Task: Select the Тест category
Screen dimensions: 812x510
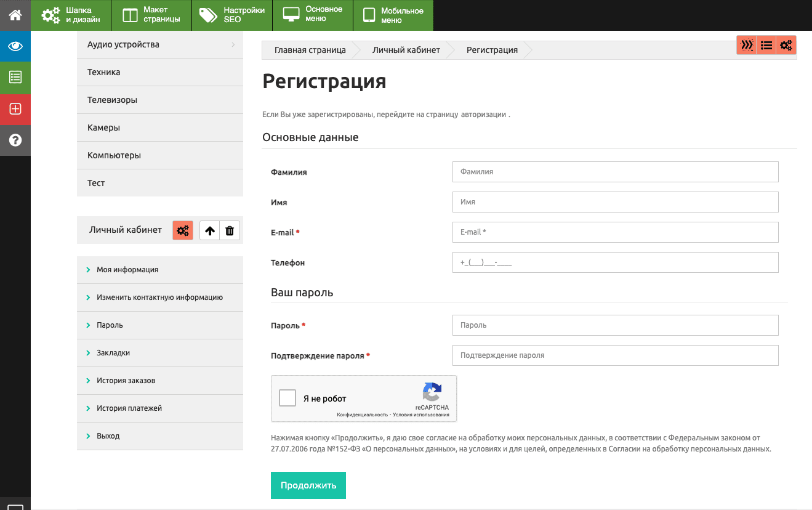Action: click(x=160, y=183)
